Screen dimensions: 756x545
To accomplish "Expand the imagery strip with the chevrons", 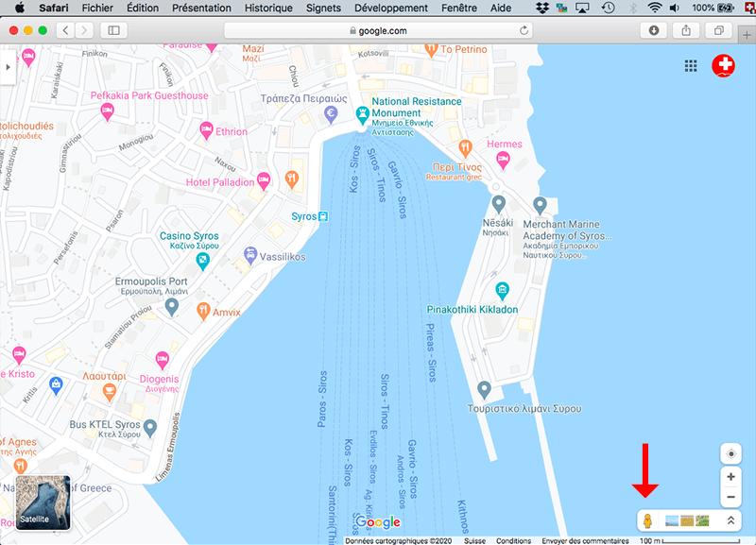I will tap(730, 520).
